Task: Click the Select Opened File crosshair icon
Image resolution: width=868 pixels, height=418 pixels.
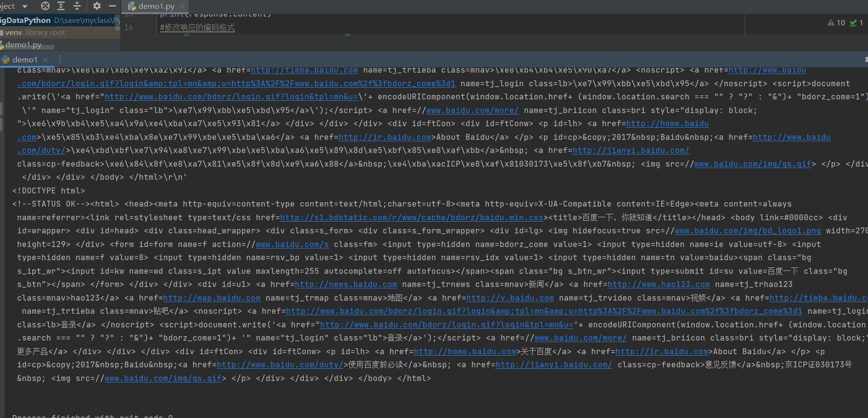Action: tap(45, 6)
